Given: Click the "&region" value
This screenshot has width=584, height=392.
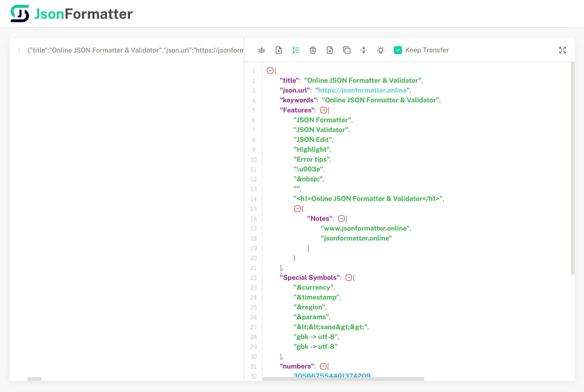Looking at the screenshot, I should 309,307.
